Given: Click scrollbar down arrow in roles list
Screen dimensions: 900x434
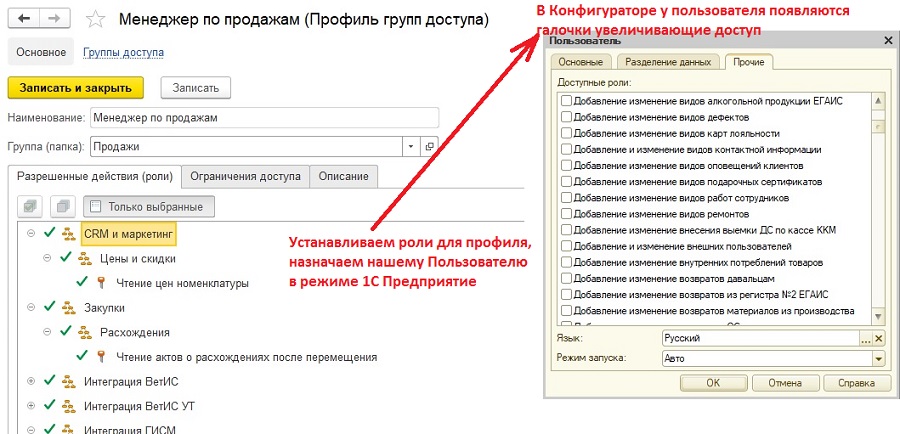Looking at the screenshot, I should click(878, 316).
